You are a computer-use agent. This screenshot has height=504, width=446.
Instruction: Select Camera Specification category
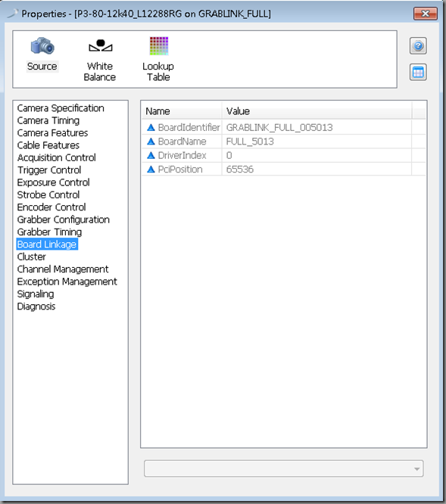point(61,108)
